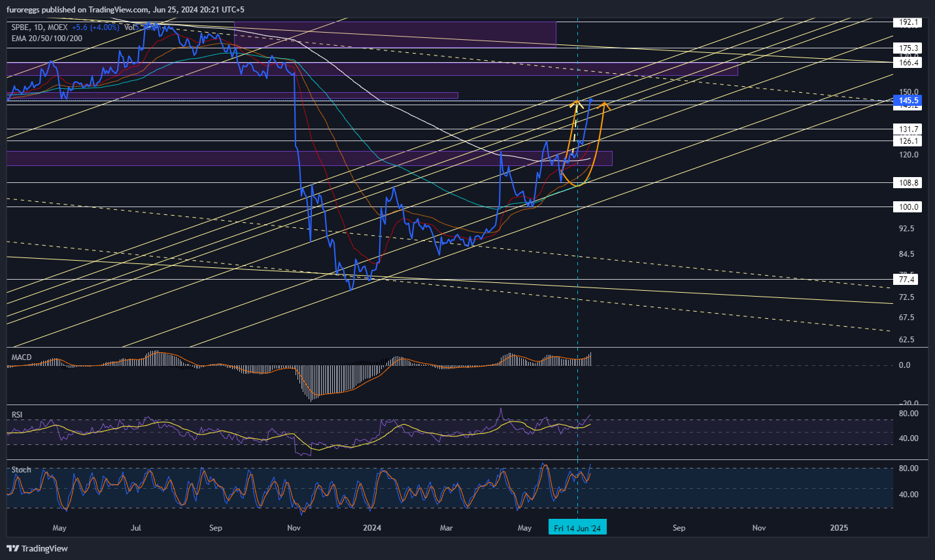935x560 pixels.
Task: Click the 108.8 price level label
Action: click(908, 183)
